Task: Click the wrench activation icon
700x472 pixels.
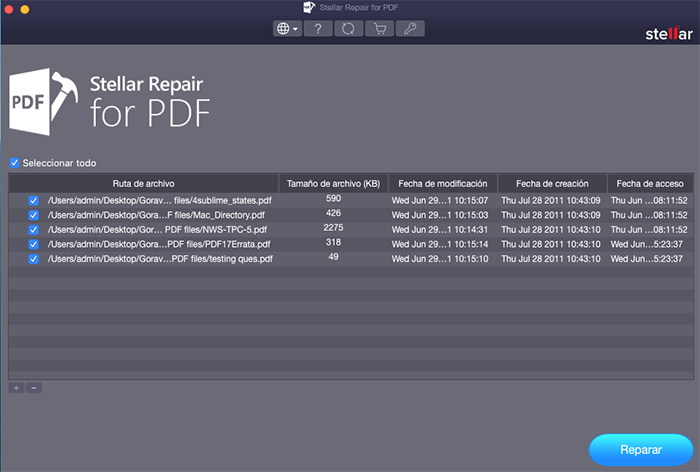Action: (x=410, y=29)
